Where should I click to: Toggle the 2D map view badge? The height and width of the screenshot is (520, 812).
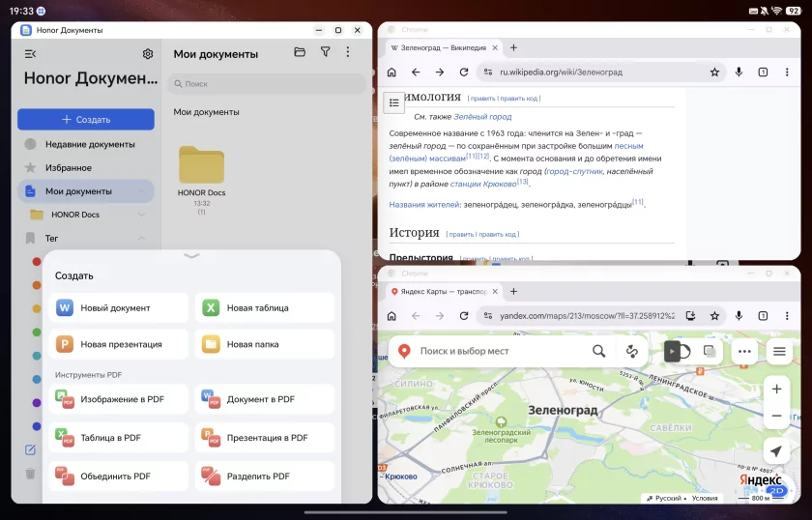coord(776,490)
